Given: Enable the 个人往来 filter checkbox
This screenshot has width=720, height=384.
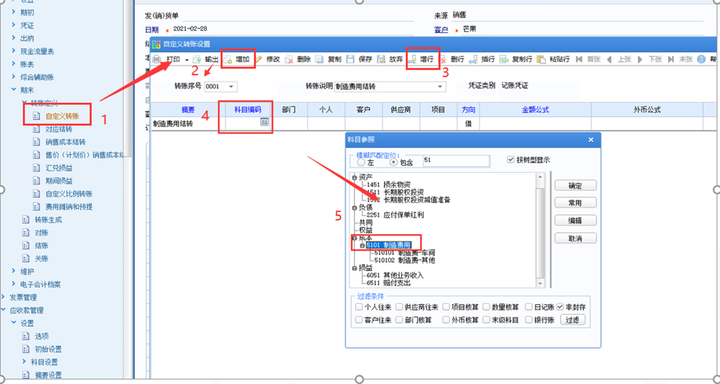Looking at the screenshot, I should coord(359,307).
